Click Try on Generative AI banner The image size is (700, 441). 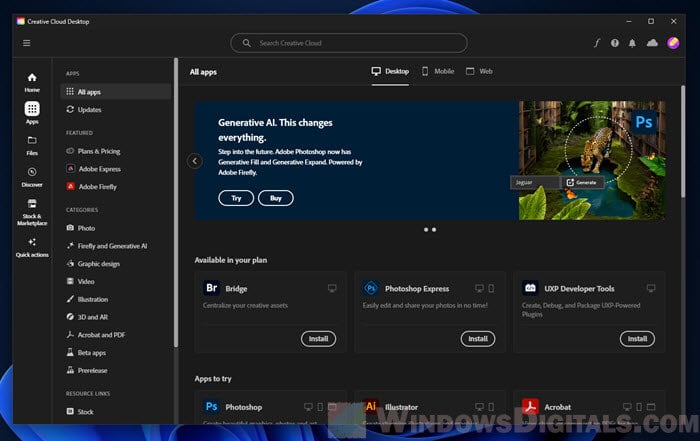pos(236,198)
